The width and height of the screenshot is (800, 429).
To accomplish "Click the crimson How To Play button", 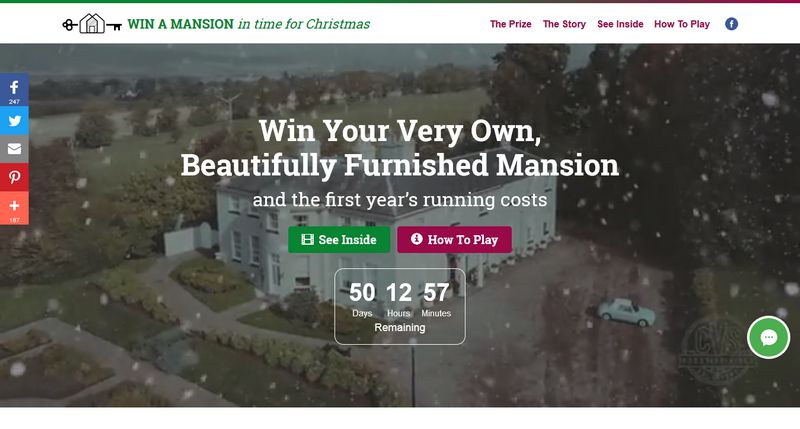I will pos(455,240).
